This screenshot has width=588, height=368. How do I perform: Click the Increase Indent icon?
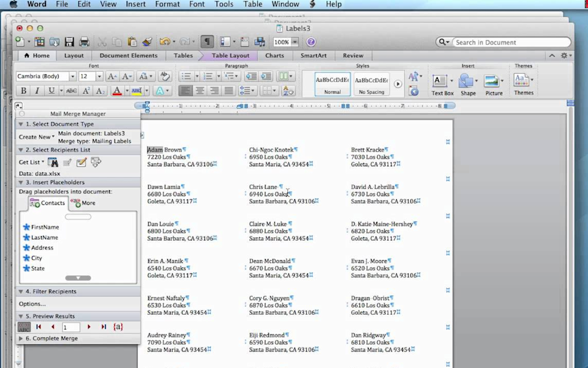pyautogui.click(x=266, y=76)
